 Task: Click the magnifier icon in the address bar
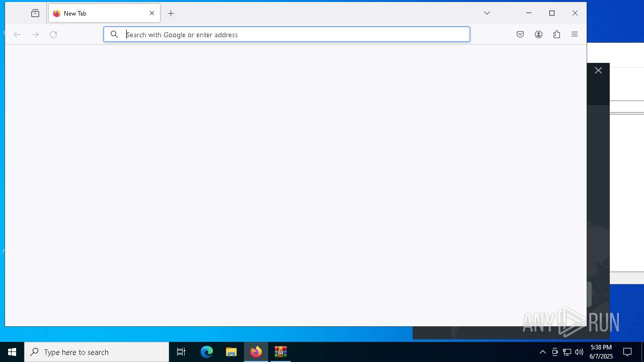pos(114,34)
